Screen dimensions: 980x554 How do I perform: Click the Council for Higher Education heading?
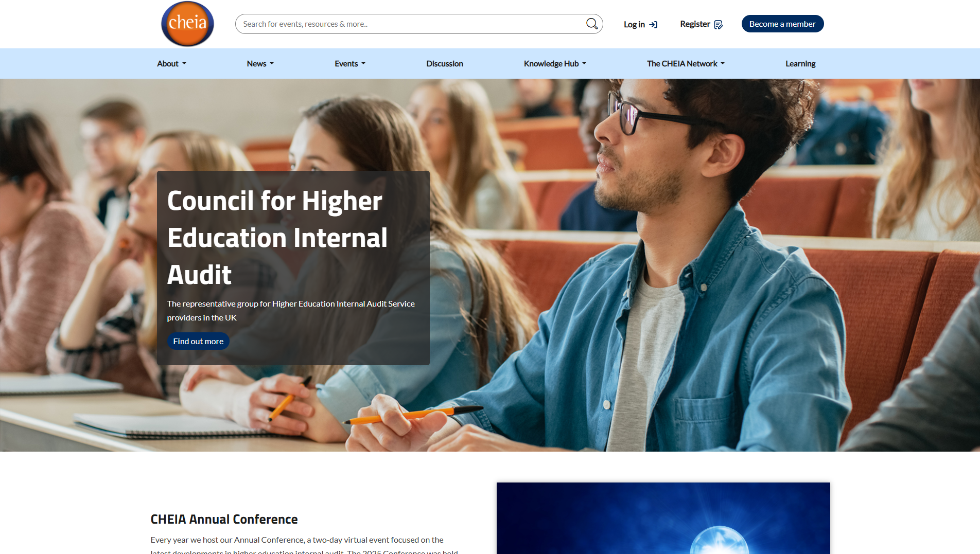coord(277,237)
